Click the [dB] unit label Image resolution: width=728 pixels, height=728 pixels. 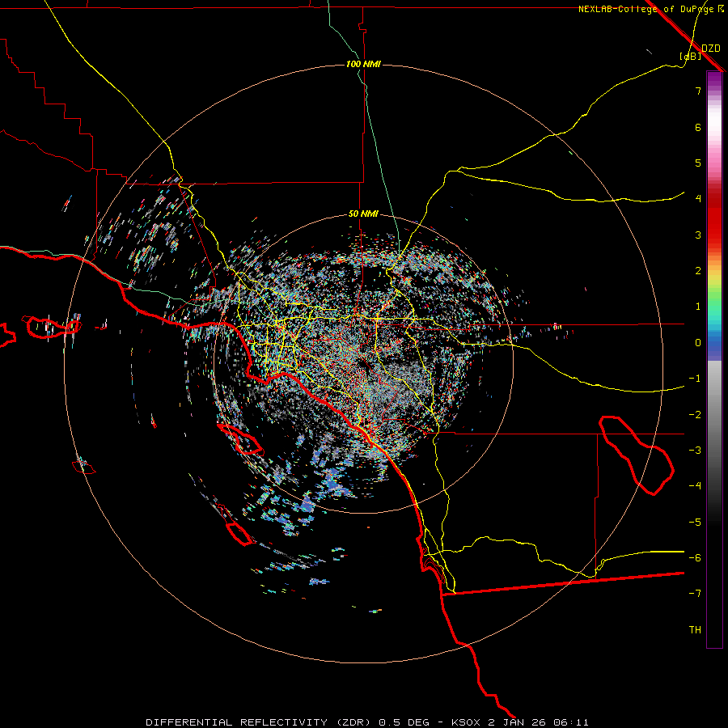click(691, 56)
